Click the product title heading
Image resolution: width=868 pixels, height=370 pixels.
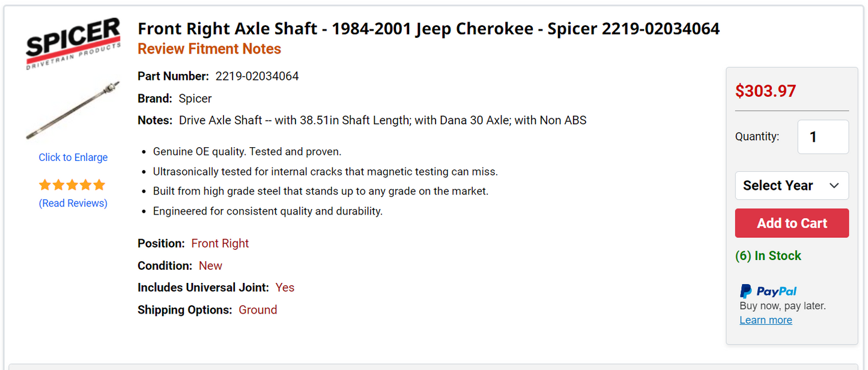(x=428, y=28)
